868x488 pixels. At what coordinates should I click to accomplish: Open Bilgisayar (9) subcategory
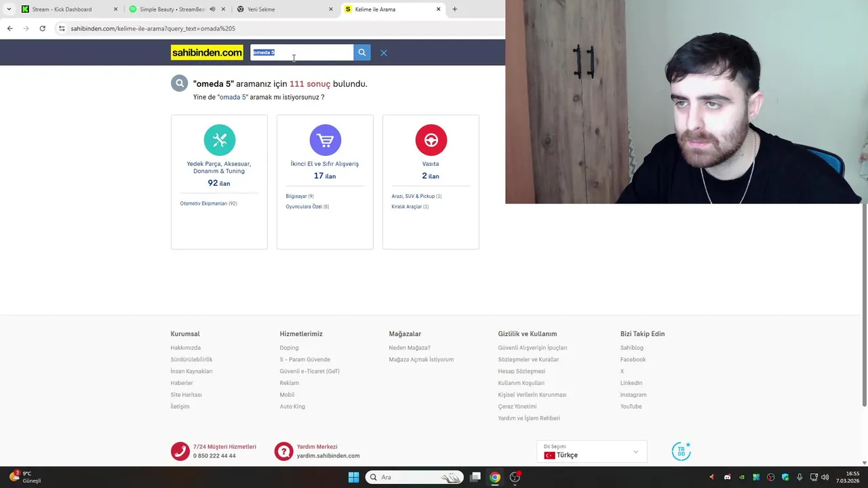300,196
